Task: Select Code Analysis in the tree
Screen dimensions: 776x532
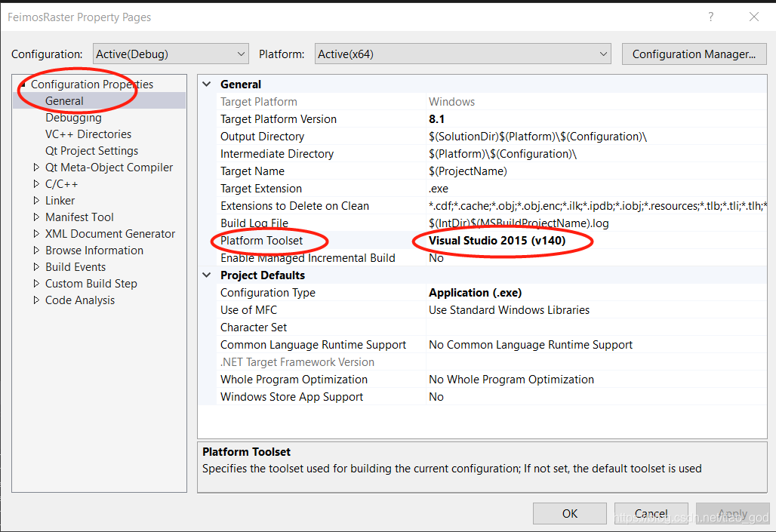Action: click(x=79, y=300)
